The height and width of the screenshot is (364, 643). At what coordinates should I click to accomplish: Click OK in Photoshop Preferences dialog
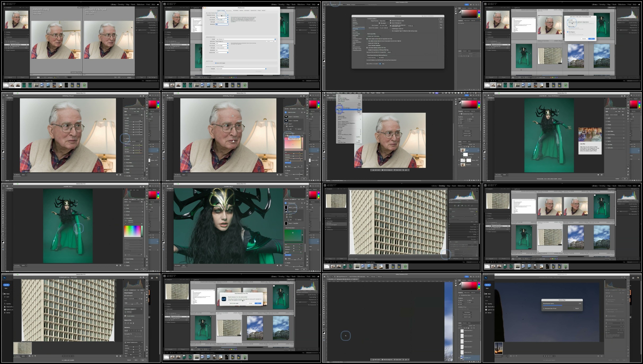[x=441, y=19]
